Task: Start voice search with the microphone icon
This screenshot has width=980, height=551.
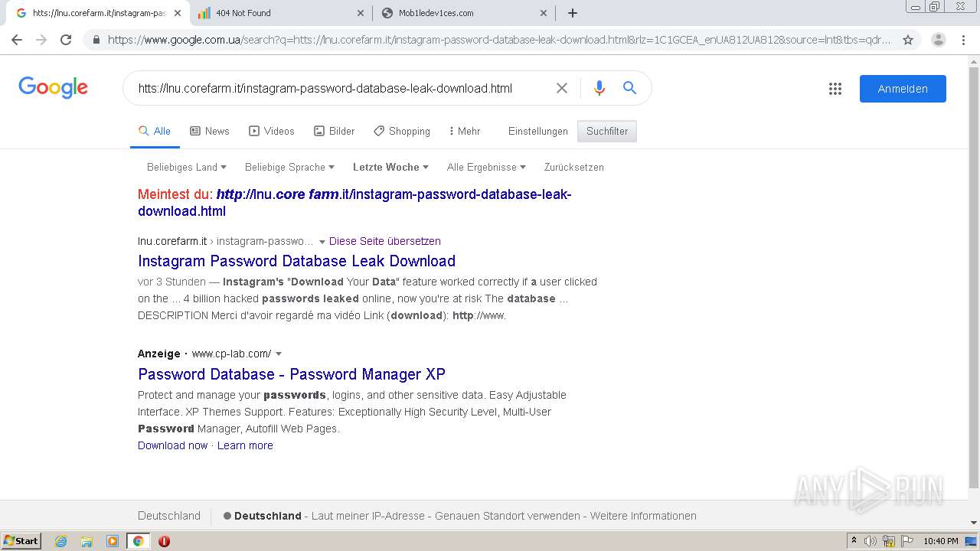Action: tap(599, 88)
